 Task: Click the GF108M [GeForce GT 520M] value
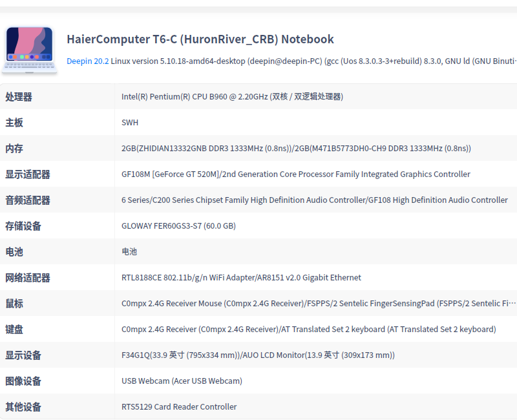click(296, 174)
